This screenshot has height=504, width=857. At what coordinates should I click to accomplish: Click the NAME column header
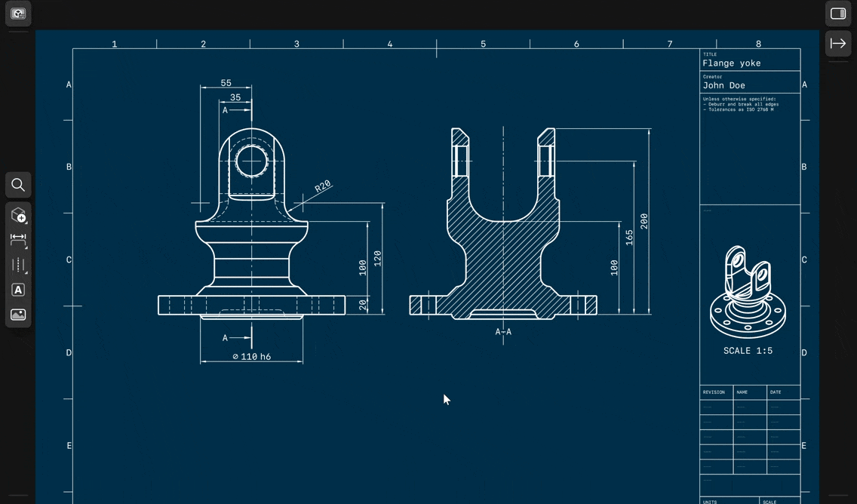coord(742,392)
